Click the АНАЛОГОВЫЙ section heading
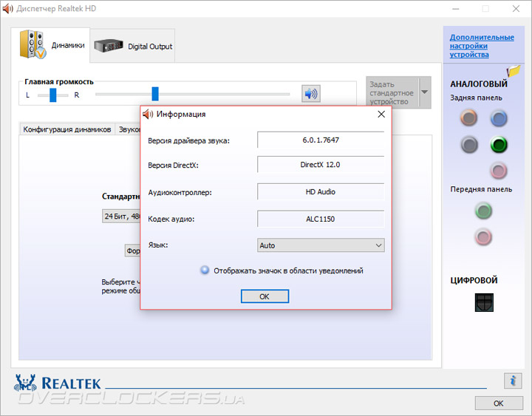The height and width of the screenshot is (416, 532). pyautogui.click(x=478, y=83)
